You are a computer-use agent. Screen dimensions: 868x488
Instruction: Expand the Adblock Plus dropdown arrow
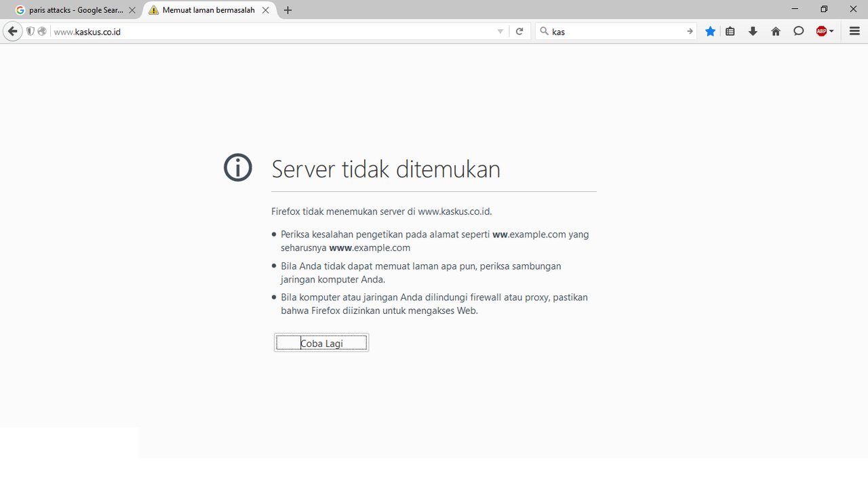832,31
